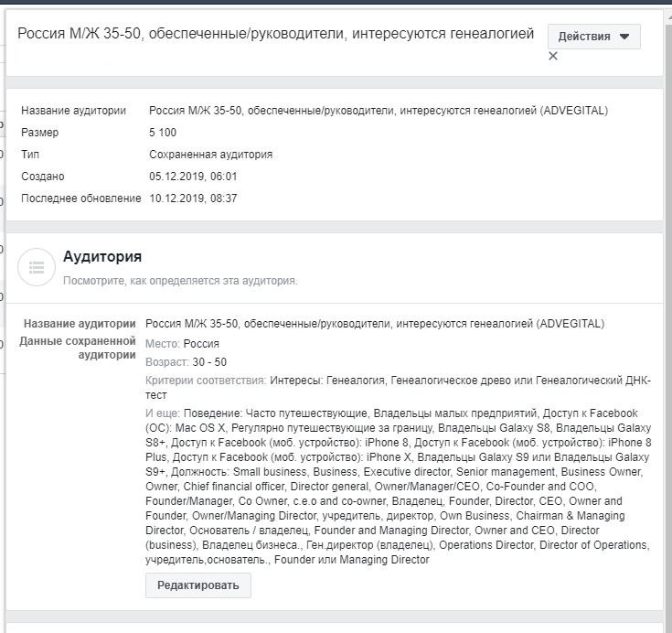The image size is (672, 633).
Task: Click the bold Аудитория section heading
Action: click(101, 257)
